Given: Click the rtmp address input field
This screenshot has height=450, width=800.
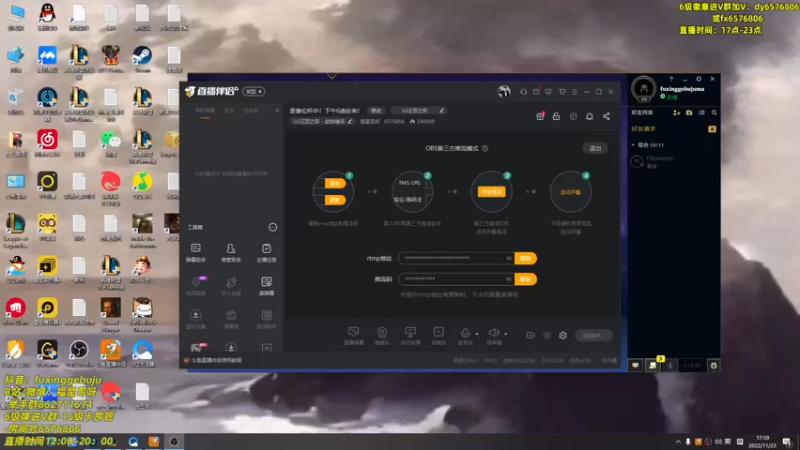Looking at the screenshot, I should tap(456, 258).
